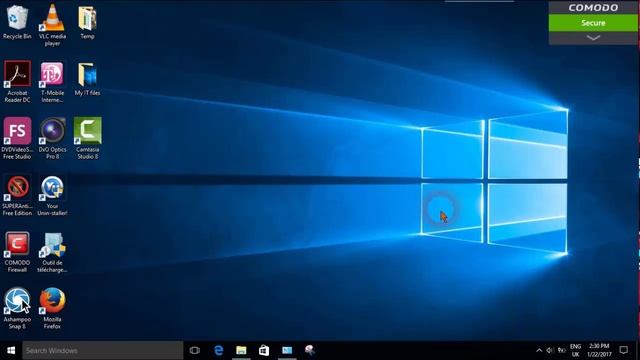Open File Explorer from taskbar
640x360 pixels.
click(x=241, y=350)
